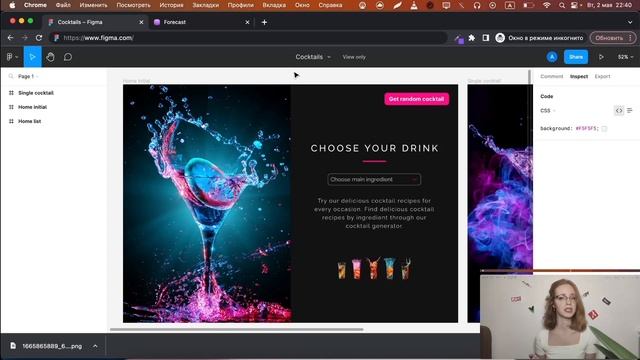Open the Extensions puzzle icon

click(471, 38)
